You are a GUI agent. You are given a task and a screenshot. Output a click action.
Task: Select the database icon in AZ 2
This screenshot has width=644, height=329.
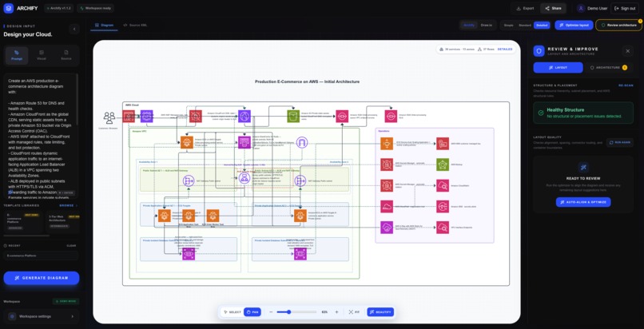tap(300, 254)
